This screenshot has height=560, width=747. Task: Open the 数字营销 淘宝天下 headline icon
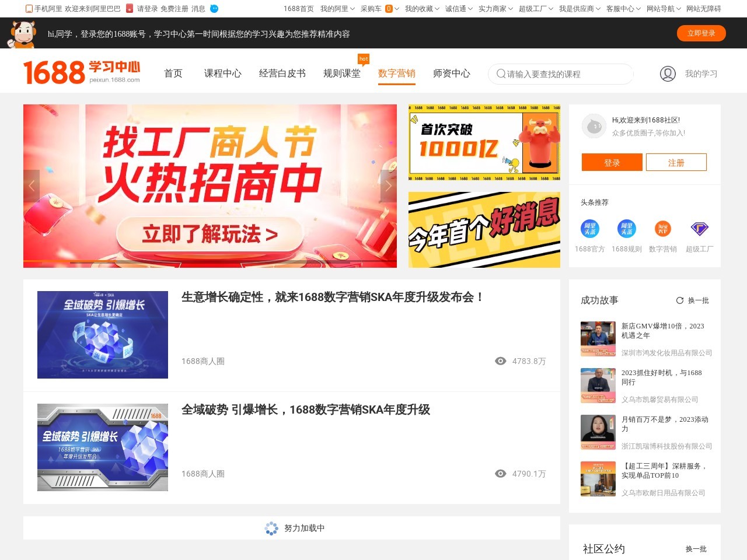pyautogui.click(x=662, y=229)
